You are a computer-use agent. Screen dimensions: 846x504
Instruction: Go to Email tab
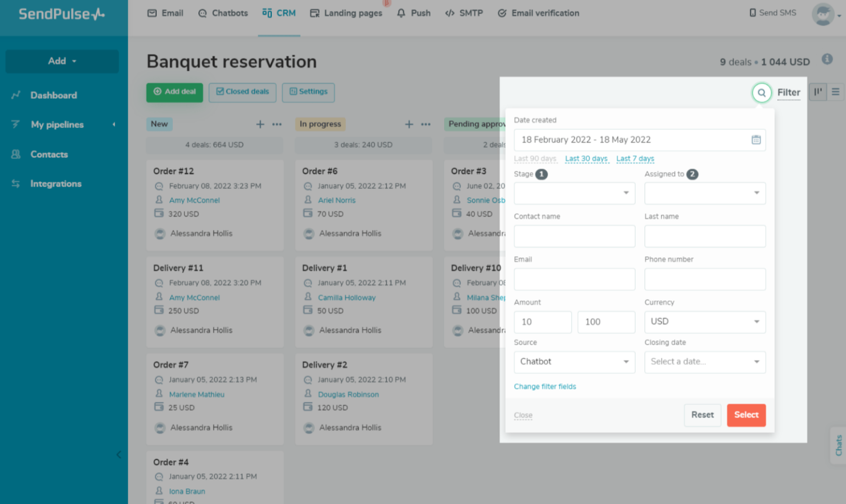tap(166, 13)
